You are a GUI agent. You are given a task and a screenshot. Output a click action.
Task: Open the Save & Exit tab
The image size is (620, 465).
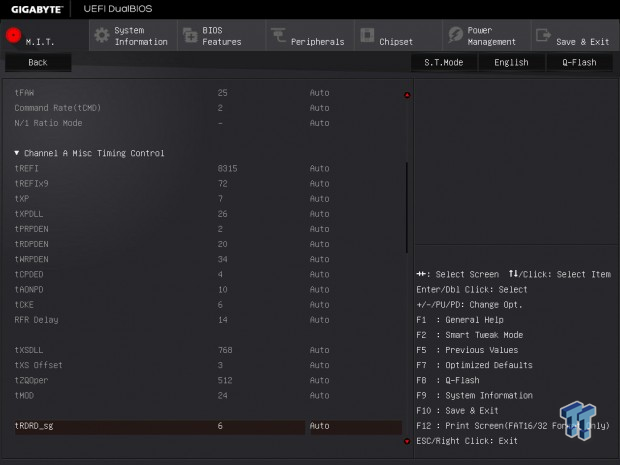(575, 36)
